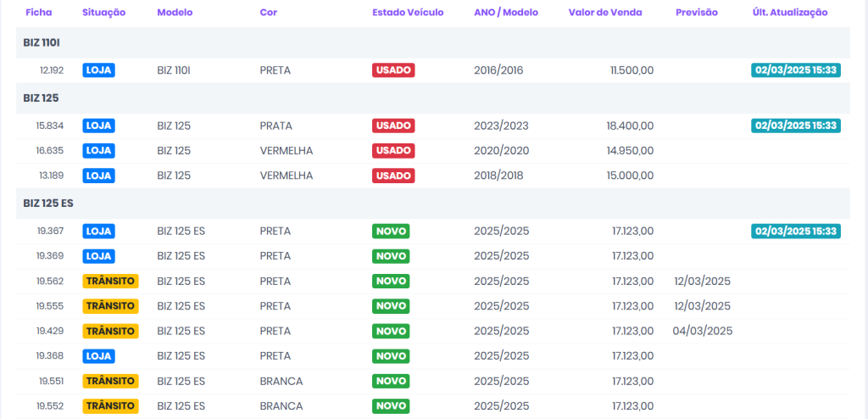Click the update timestamp badge for BIZ 110I
The height and width of the screenshot is (419, 868).
(x=795, y=70)
